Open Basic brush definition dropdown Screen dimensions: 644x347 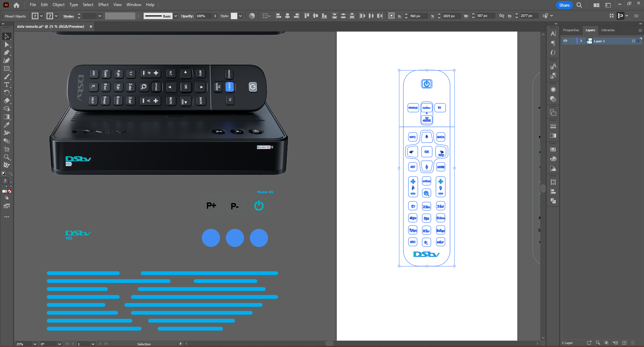[x=176, y=16]
